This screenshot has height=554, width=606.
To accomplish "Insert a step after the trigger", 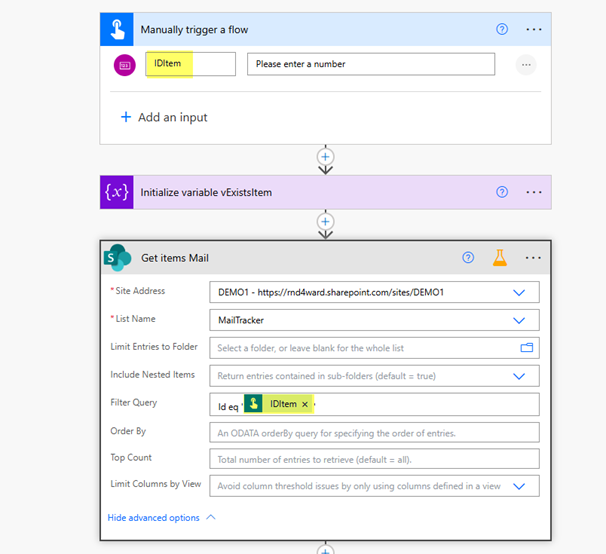I will (x=325, y=157).
